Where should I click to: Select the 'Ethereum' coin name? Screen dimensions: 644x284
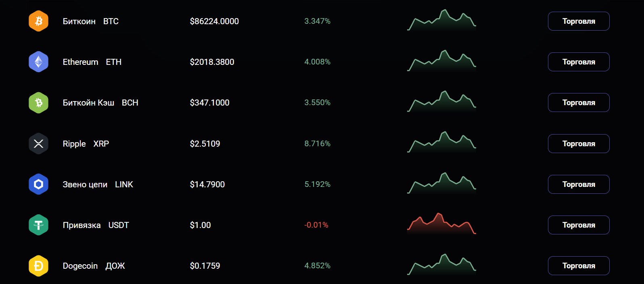click(x=80, y=62)
